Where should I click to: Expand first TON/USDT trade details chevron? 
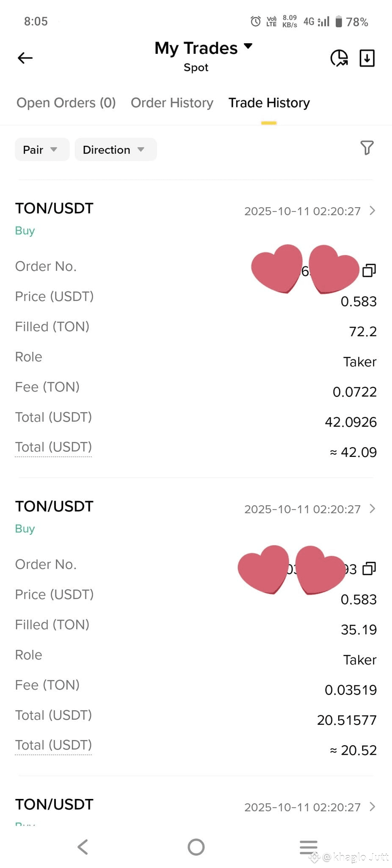pyautogui.click(x=372, y=211)
